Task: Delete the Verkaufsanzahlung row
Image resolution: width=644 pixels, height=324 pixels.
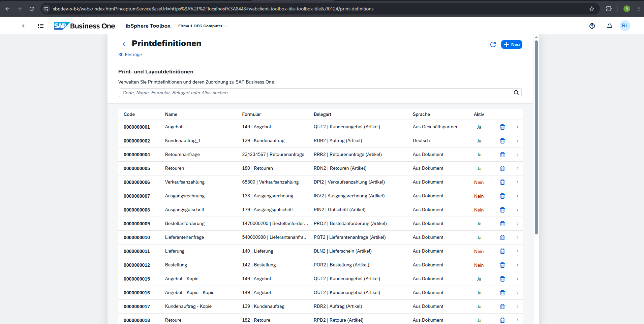Action: 502,182
